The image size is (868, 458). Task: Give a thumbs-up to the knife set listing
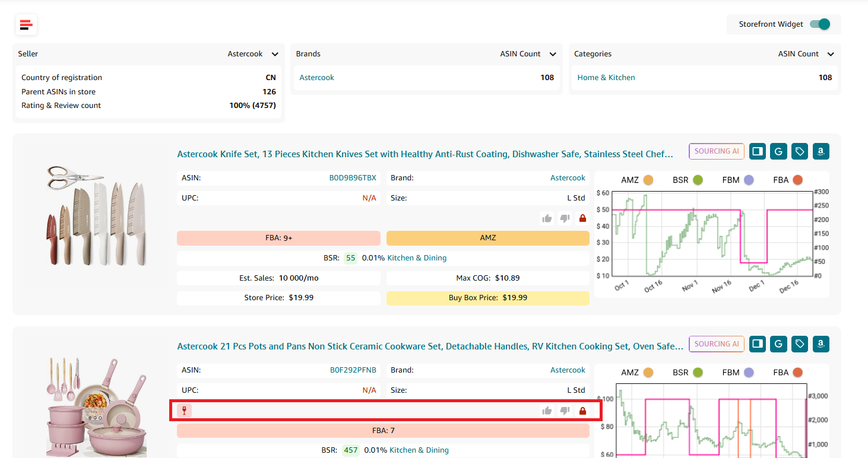547,218
